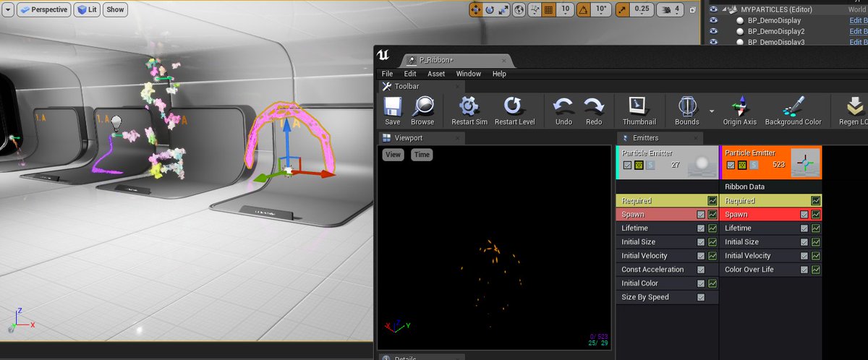Click Browse to find asset in Content Browser
868x360 pixels.
(x=422, y=107)
